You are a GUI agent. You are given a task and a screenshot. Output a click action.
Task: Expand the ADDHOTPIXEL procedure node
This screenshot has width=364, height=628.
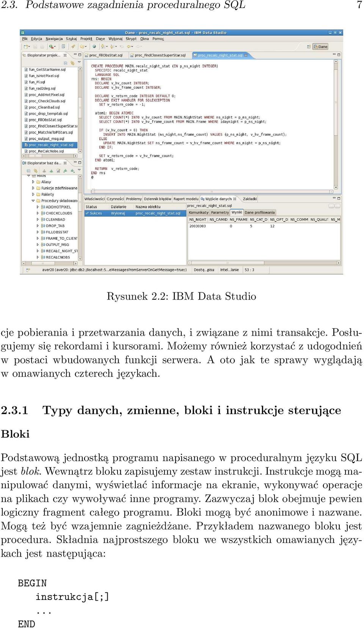(38, 207)
